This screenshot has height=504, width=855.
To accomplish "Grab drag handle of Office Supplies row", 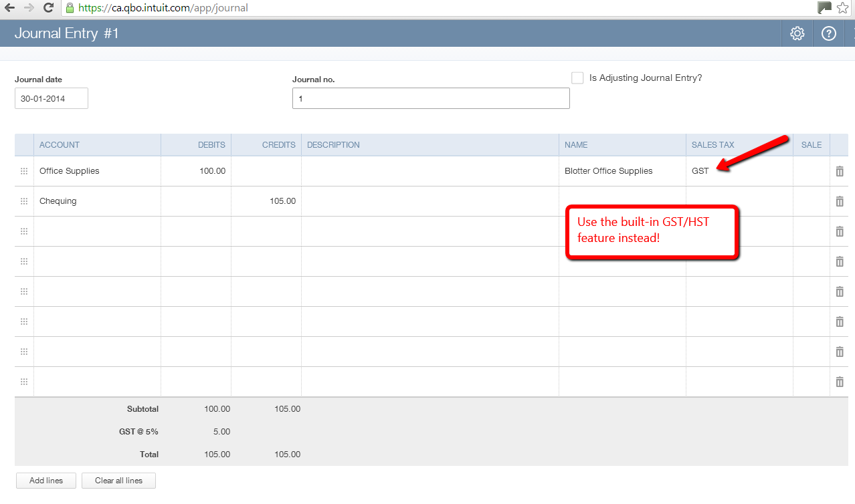I will (x=24, y=171).
